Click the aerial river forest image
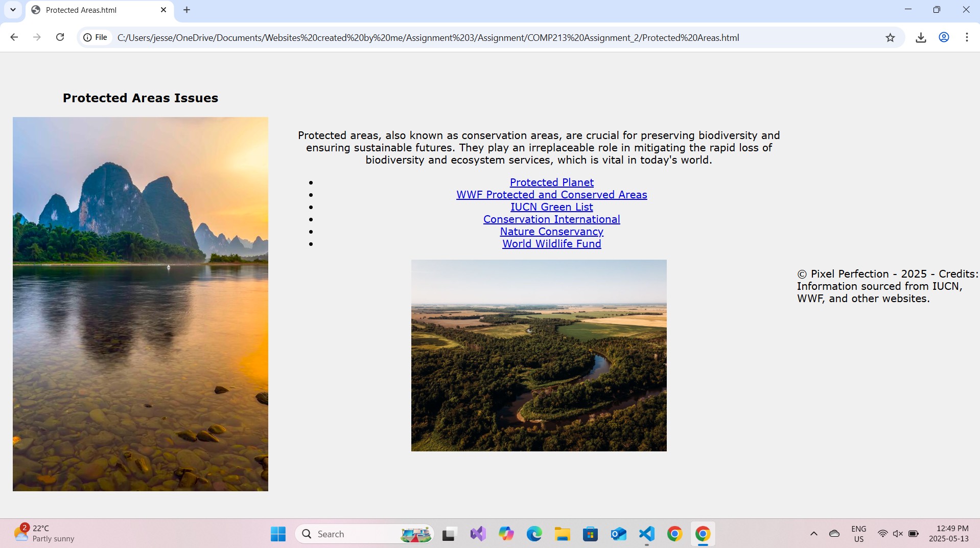980x548 pixels. (539, 355)
